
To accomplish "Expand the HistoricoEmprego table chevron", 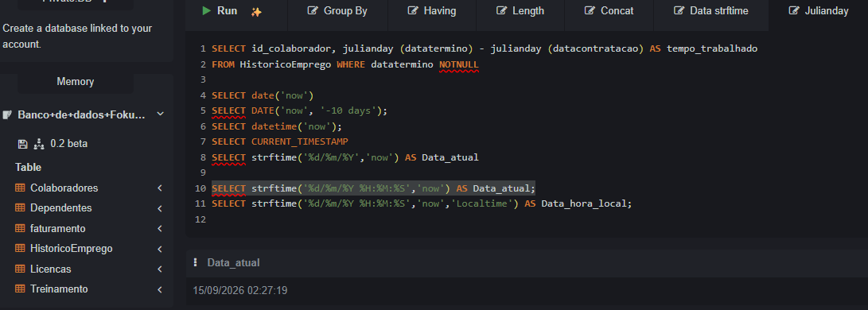I will (x=160, y=249).
